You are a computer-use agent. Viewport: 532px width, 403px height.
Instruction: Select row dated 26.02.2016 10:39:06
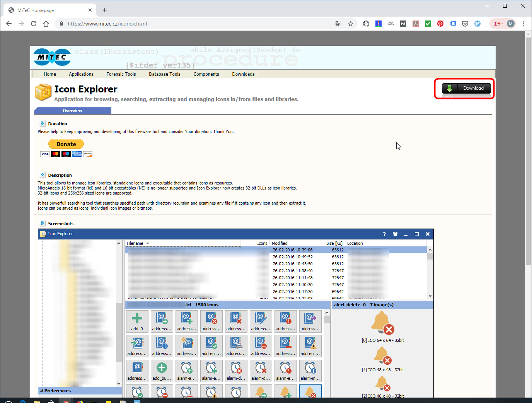(276, 250)
